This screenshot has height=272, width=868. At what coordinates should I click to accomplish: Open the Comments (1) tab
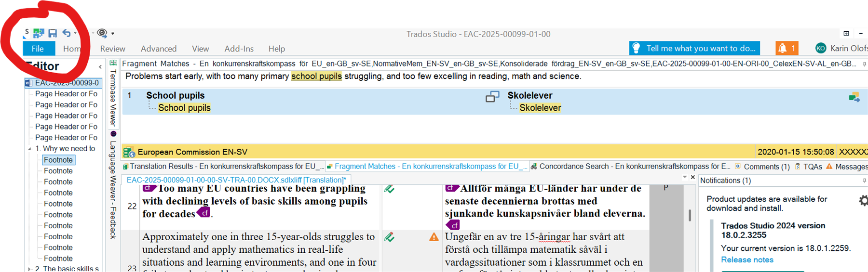coord(762,167)
